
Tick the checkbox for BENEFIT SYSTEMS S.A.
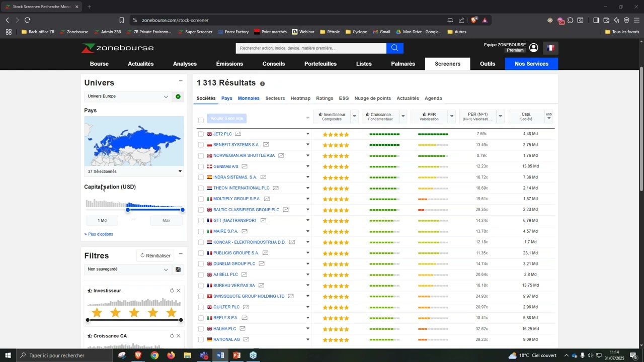(x=201, y=145)
